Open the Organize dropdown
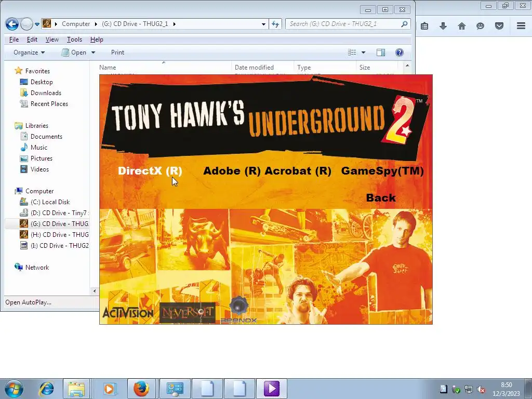This screenshot has height=399, width=532. (x=29, y=52)
